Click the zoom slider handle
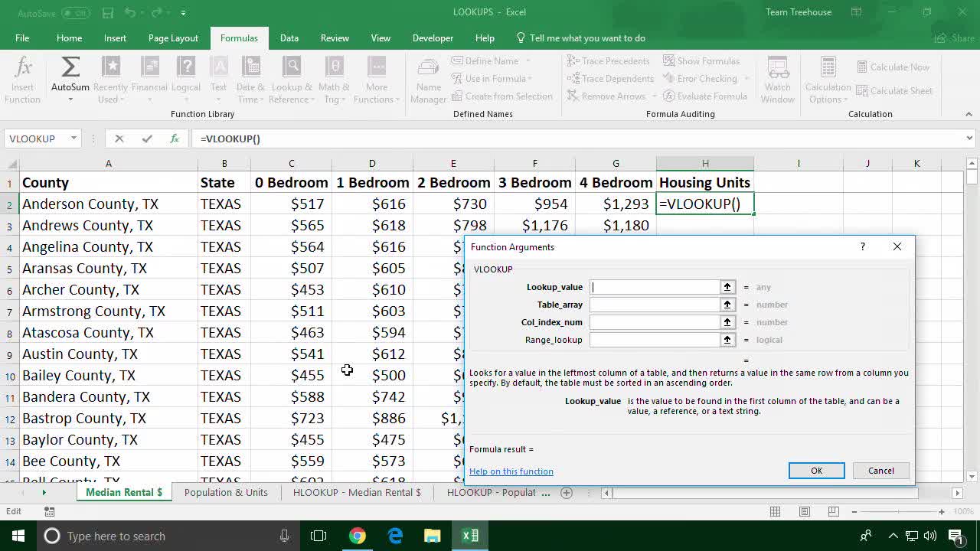This screenshot has width=980, height=551. click(897, 512)
